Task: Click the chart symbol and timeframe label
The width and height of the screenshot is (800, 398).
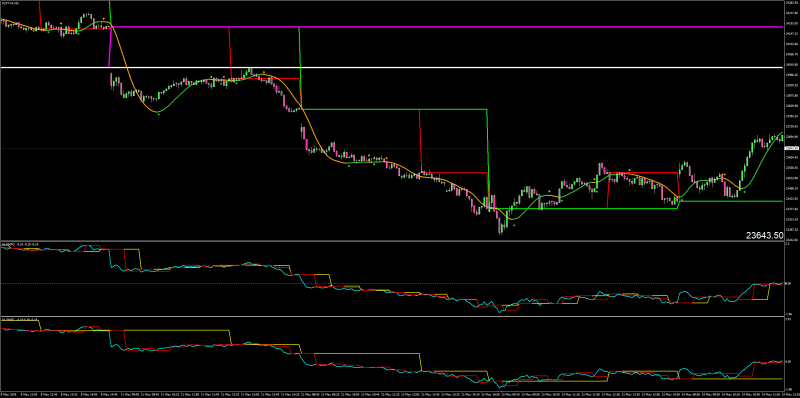Action: tap(10, 4)
